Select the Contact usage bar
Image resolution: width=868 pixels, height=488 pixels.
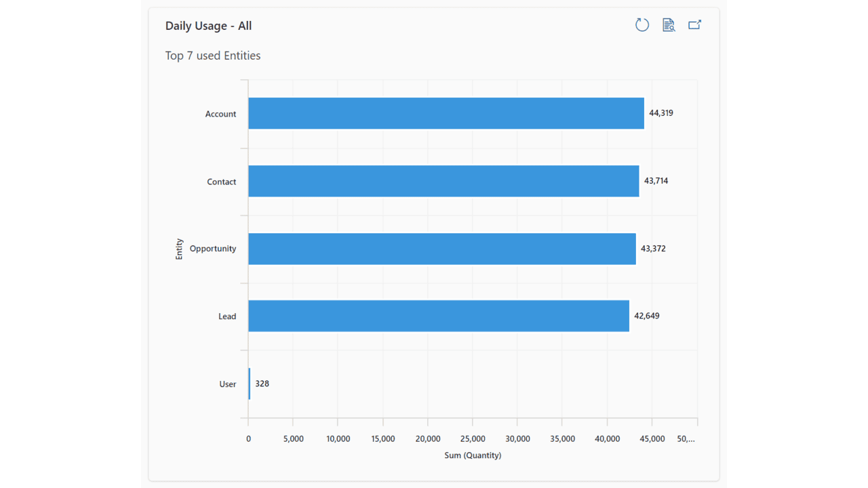point(443,181)
